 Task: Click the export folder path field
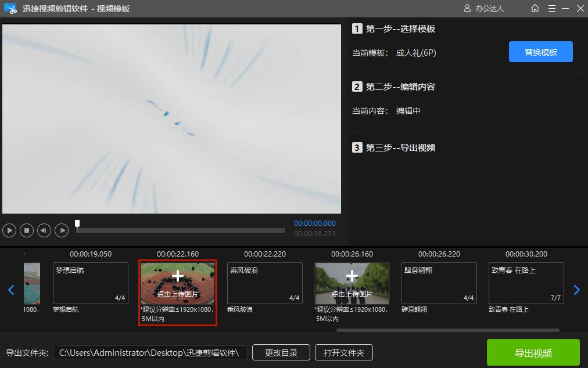(150, 352)
